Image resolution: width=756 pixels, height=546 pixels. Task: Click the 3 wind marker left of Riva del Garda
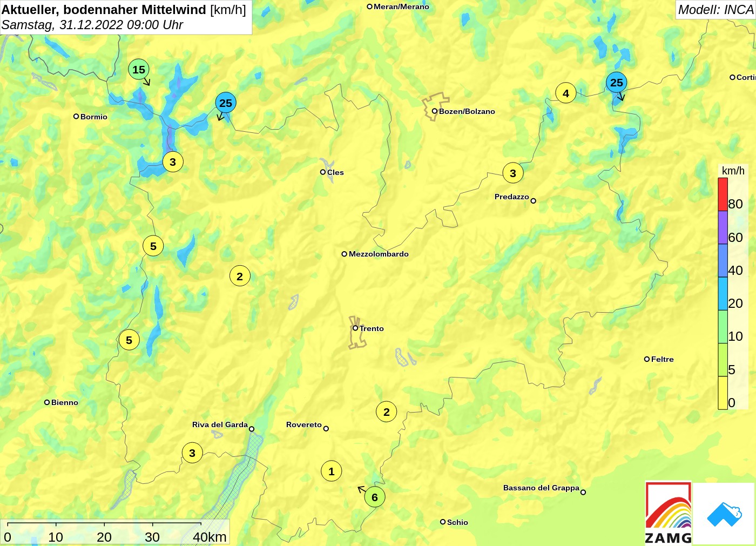pyautogui.click(x=192, y=453)
